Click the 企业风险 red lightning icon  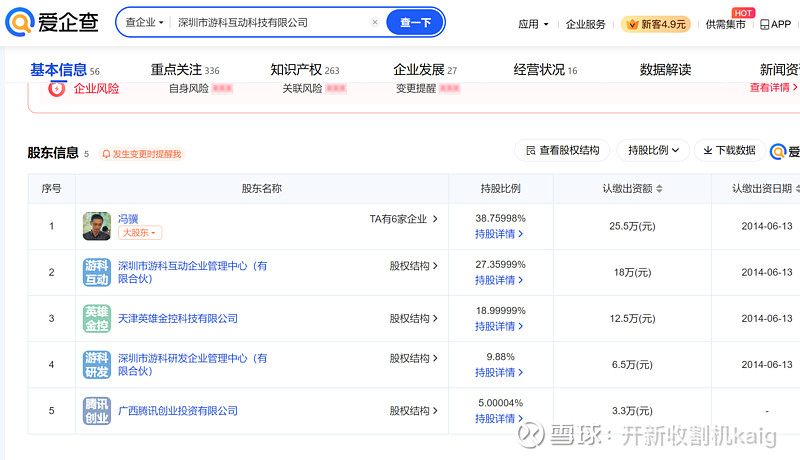57,89
